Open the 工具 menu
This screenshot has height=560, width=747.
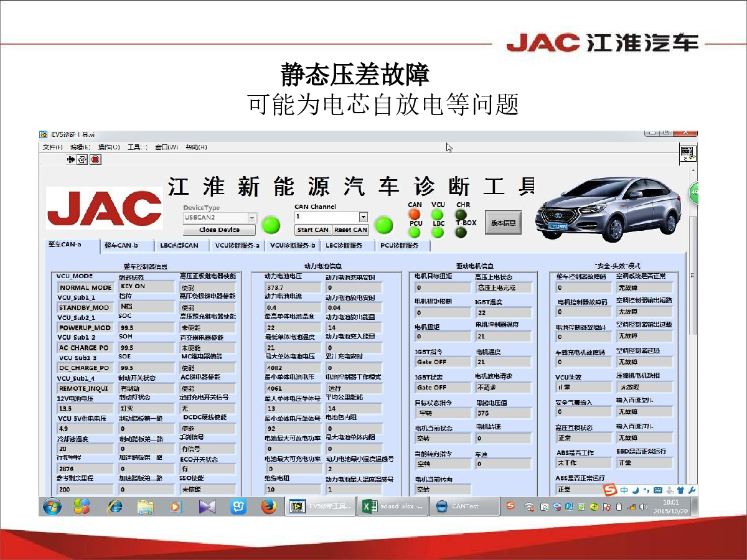point(137,147)
